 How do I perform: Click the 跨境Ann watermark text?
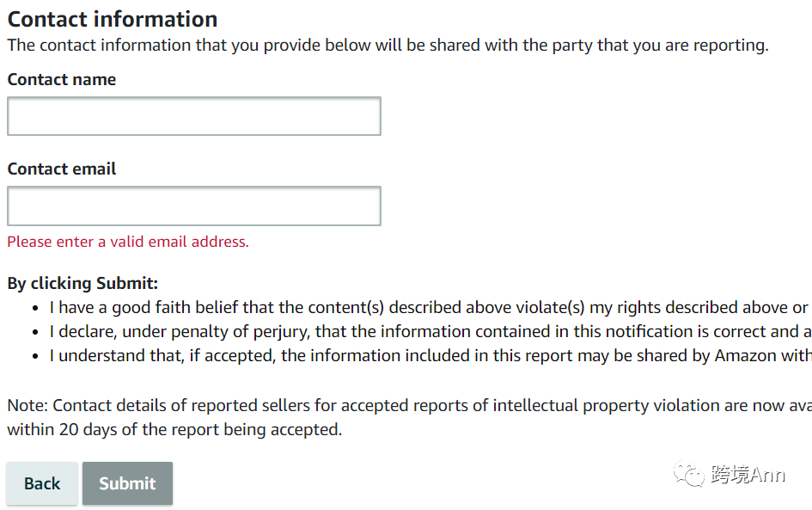point(748,474)
